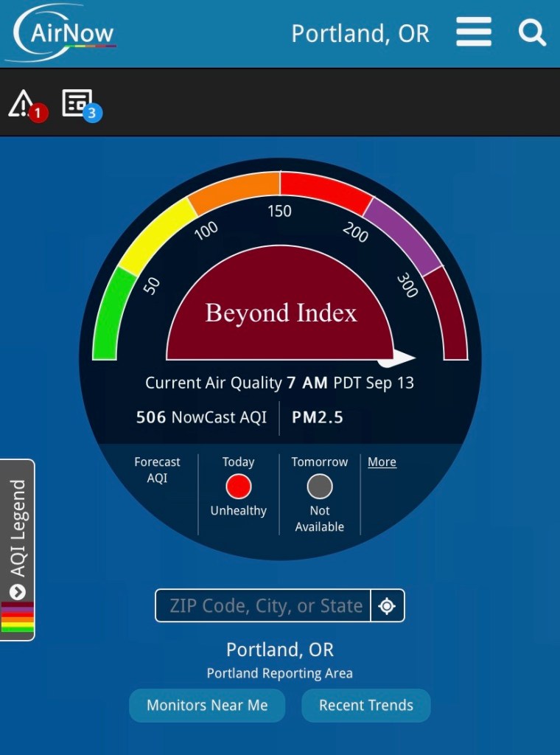The width and height of the screenshot is (560, 755).
Task: Click the rainbow color legend icon
Action: pyautogui.click(x=17, y=617)
